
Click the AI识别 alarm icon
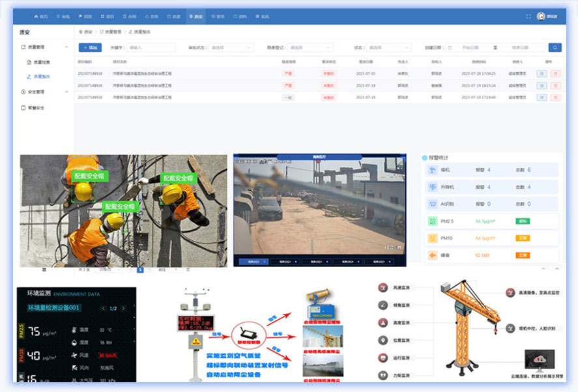tap(432, 204)
